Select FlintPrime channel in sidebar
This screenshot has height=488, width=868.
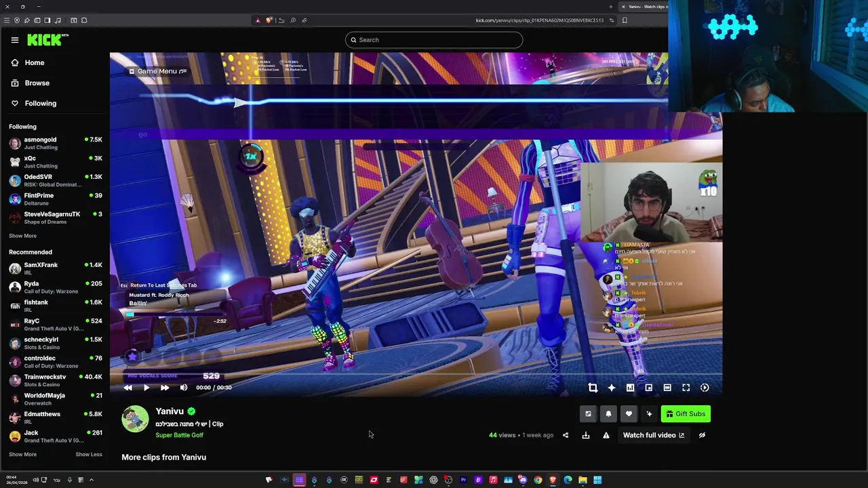tap(55, 199)
